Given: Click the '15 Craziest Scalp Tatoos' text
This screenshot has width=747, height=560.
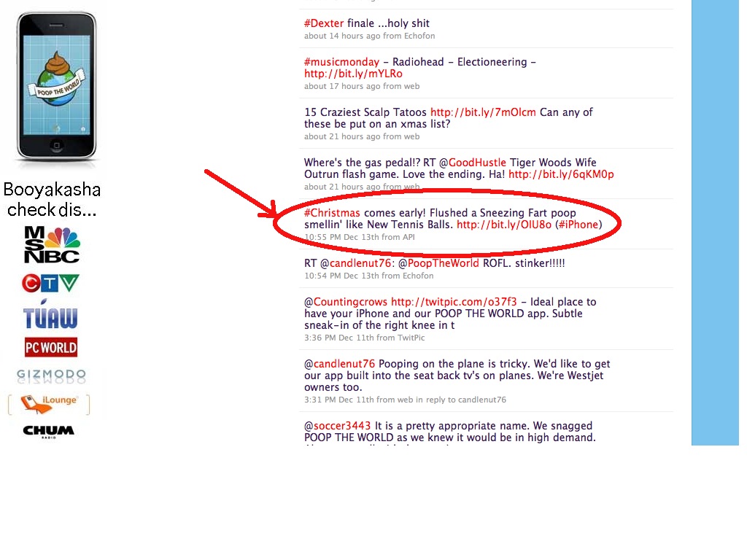Looking at the screenshot, I should coord(365,112).
